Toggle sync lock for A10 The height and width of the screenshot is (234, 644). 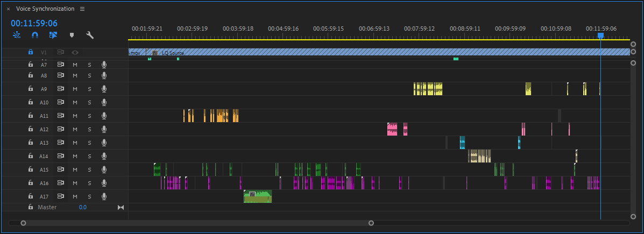61,102
